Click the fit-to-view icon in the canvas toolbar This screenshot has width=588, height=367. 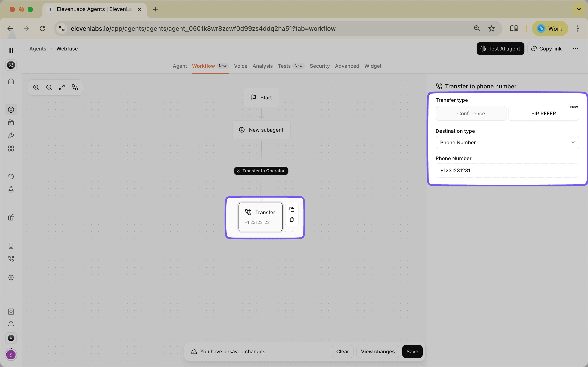62,87
